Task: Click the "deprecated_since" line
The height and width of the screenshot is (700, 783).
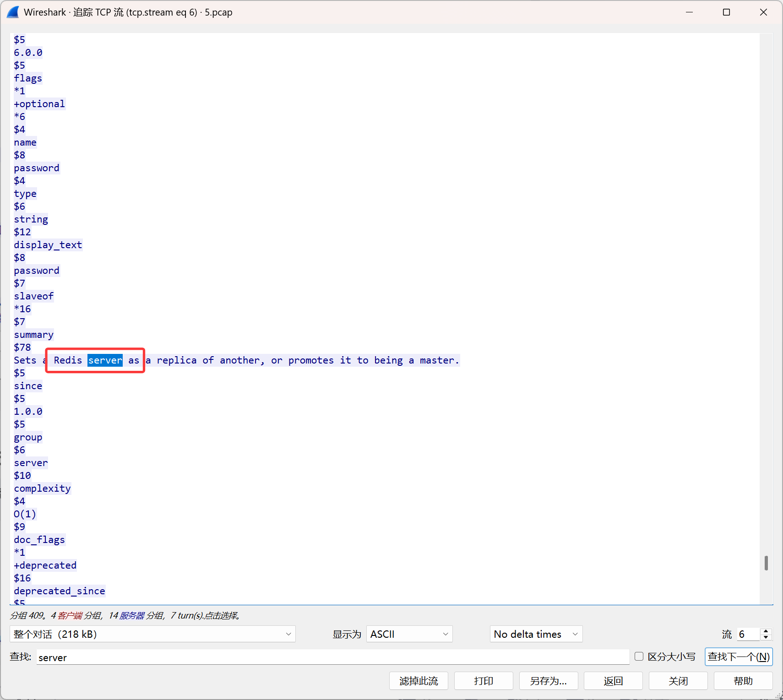Action: pyautogui.click(x=60, y=591)
